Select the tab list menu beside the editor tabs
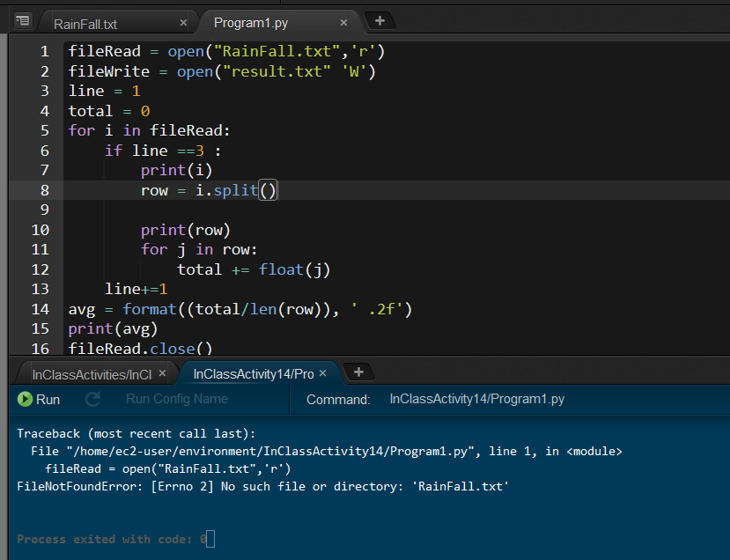730x560 pixels. click(23, 20)
